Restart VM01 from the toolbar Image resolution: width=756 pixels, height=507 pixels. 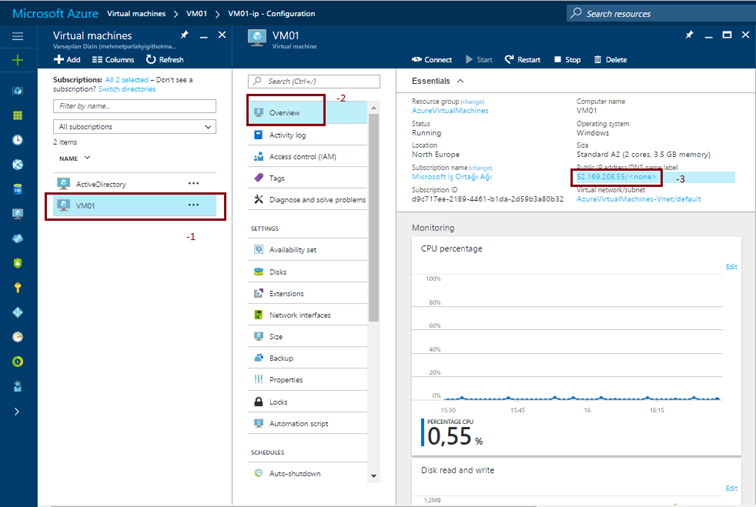click(523, 60)
